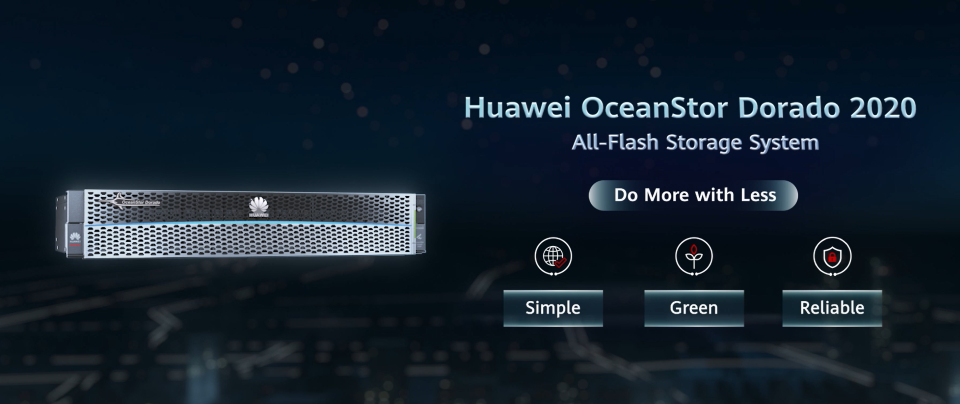Click the blue LED strip across the server
960x404 pixels.
pos(247,224)
